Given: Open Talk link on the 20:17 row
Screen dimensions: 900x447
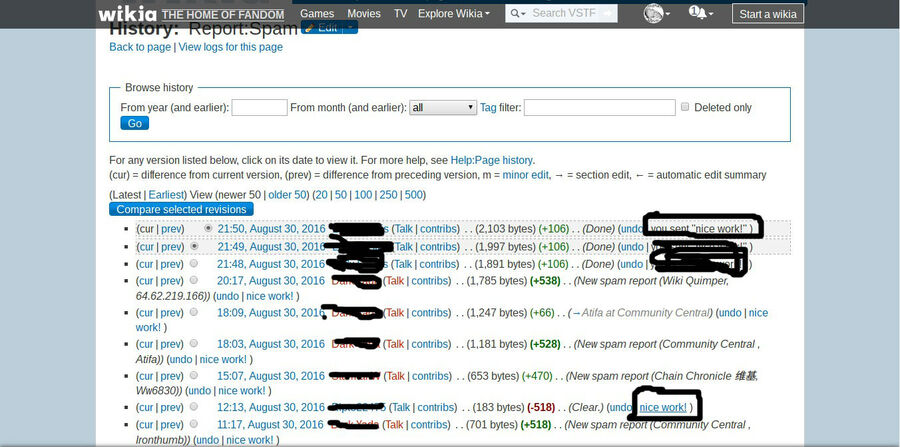Looking at the screenshot, I should coord(395,281).
